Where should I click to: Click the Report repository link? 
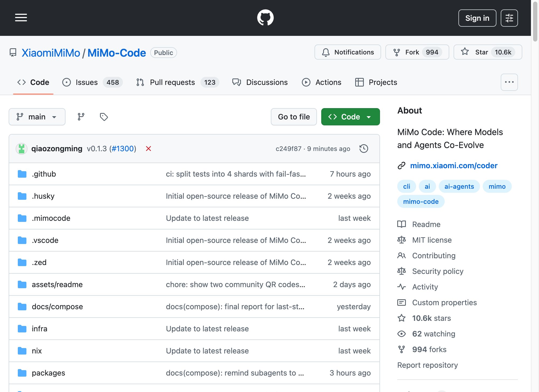click(x=428, y=365)
